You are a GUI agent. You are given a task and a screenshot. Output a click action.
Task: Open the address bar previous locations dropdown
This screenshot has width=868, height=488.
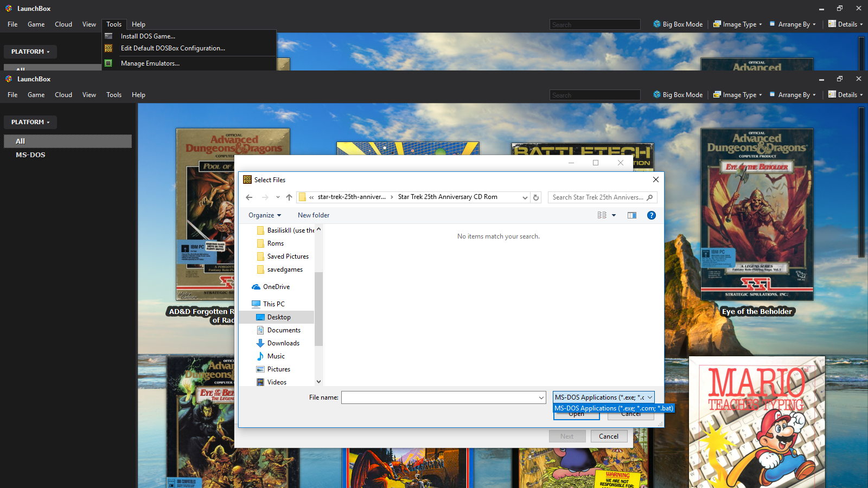pyautogui.click(x=525, y=197)
